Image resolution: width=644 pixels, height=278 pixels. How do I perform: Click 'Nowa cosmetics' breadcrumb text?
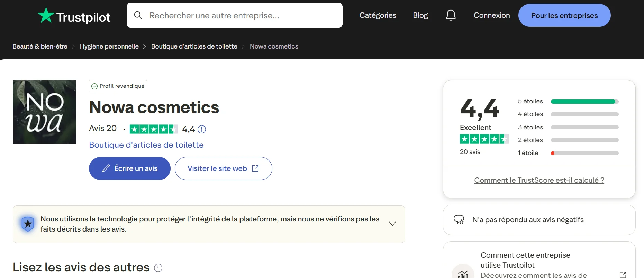coord(274,46)
